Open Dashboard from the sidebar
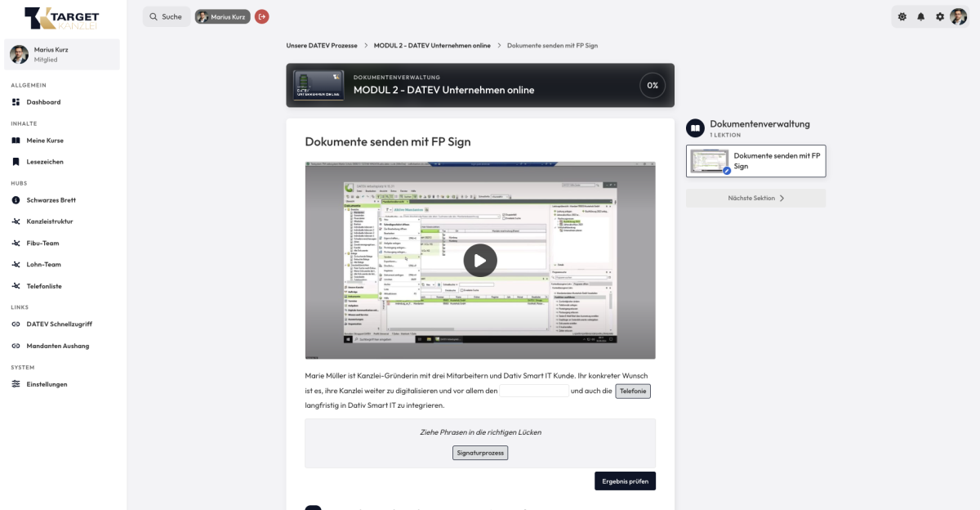980x510 pixels. [43, 102]
